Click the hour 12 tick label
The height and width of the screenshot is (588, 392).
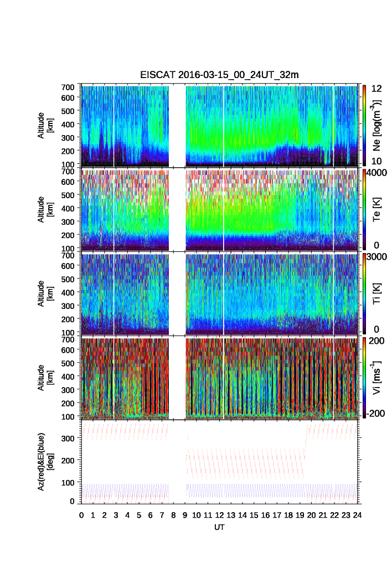(x=219, y=515)
